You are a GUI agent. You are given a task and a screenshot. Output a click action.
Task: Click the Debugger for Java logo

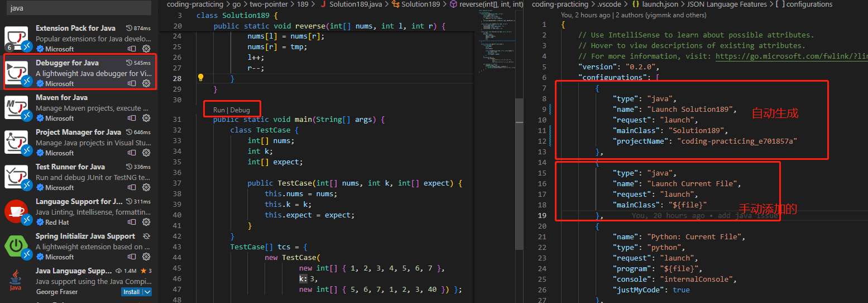pos(16,73)
